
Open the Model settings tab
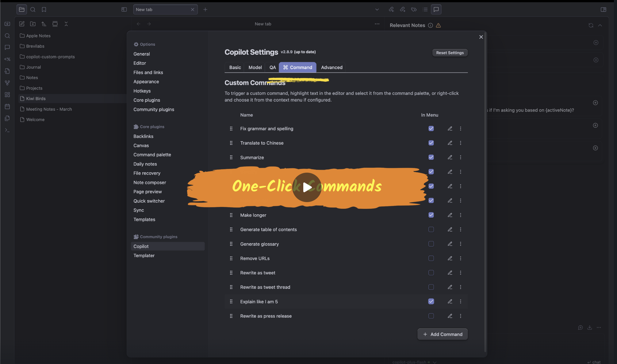point(255,67)
